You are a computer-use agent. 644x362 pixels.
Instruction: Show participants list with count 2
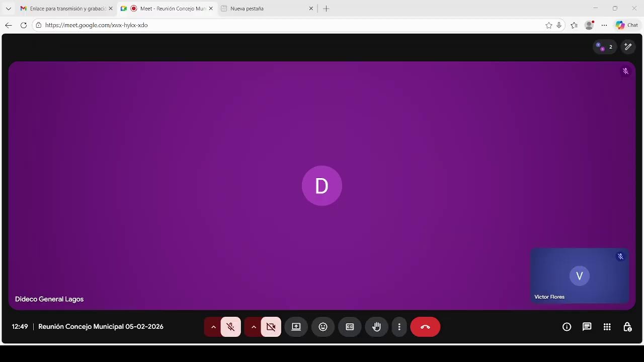click(604, 47)
